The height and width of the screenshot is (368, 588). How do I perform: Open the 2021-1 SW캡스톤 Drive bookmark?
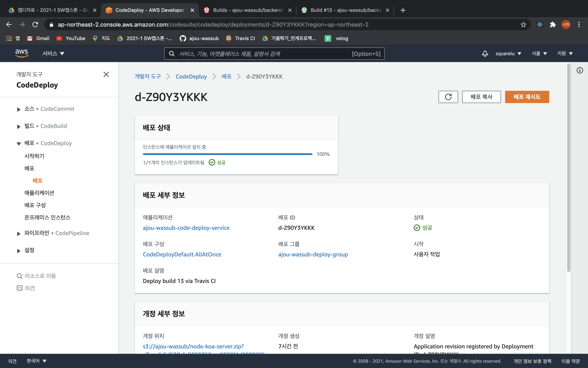coord(144,38)
